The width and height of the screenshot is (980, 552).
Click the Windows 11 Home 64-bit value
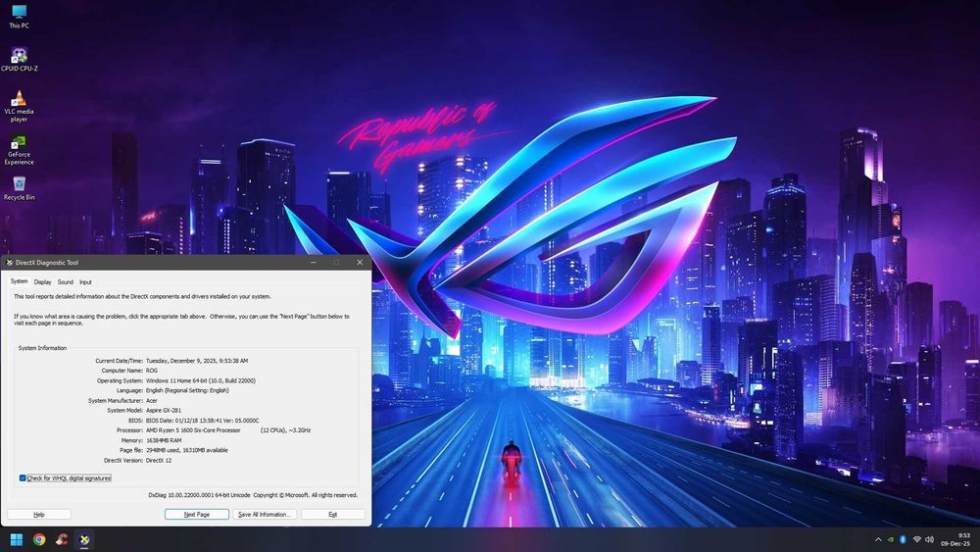201,380
